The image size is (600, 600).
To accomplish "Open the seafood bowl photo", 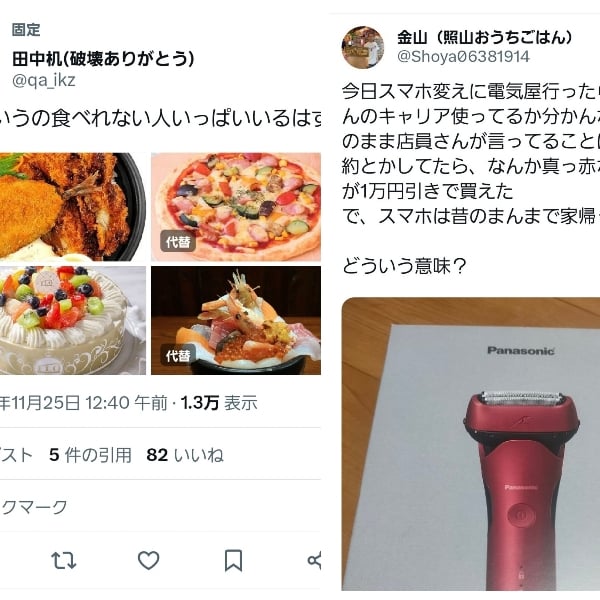I will coord(236,320).
